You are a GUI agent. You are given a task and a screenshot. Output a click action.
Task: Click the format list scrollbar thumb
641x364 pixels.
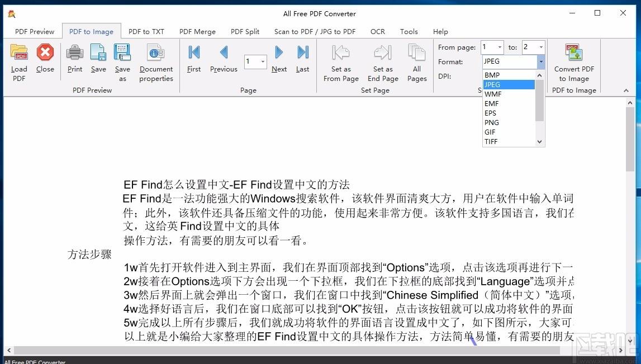[540, 100]
